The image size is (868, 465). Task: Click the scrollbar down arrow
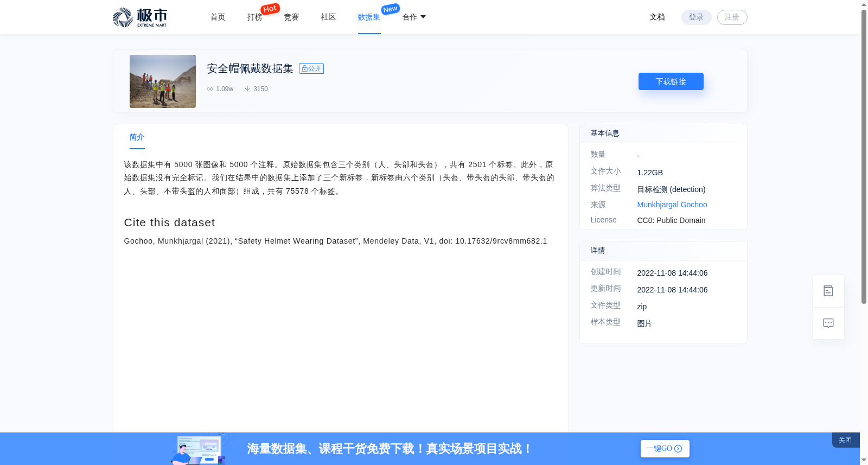pyautogui.click(x=864, y=460)
